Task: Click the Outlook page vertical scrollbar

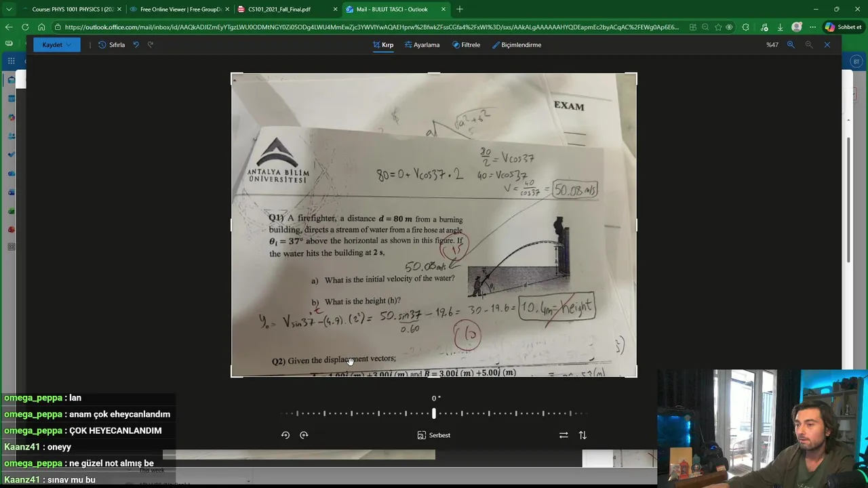Action: [848, 200]
